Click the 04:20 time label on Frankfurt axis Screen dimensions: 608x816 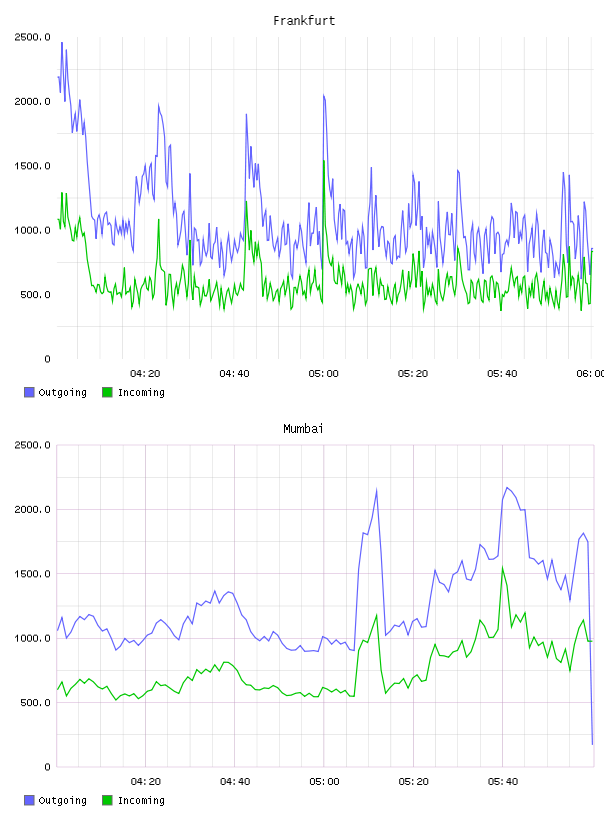coord(145,374)
